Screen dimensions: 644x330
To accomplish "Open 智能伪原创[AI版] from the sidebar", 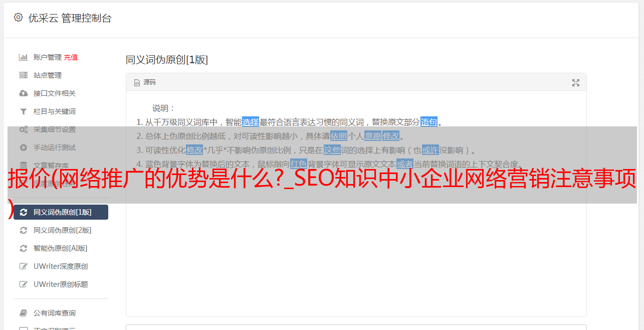I will point(61,248).
